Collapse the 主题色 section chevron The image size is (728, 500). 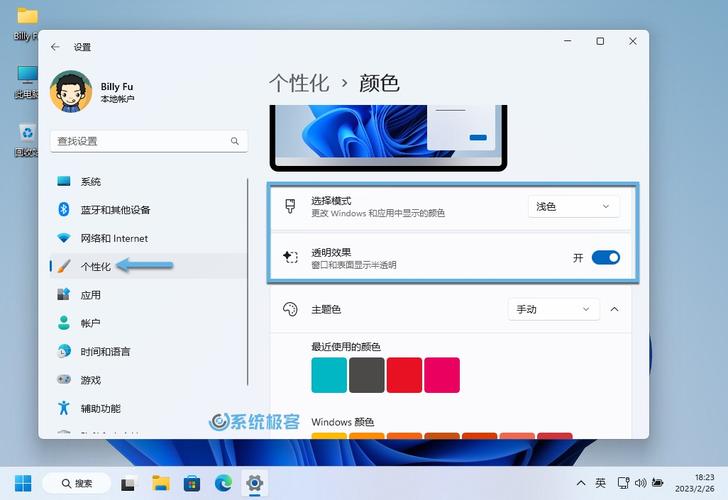pyautogui.click(x=614, y=309)
